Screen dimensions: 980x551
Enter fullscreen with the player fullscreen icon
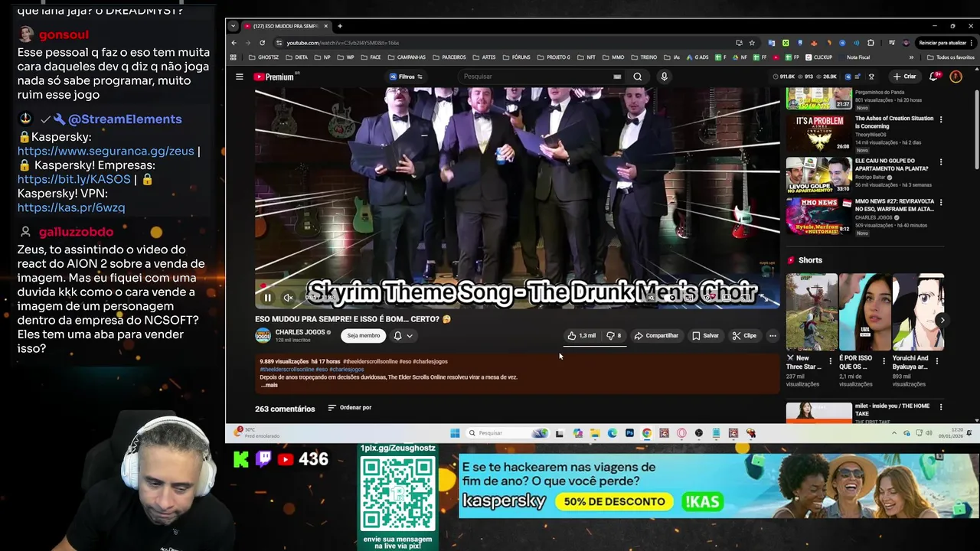coord(763,298)
